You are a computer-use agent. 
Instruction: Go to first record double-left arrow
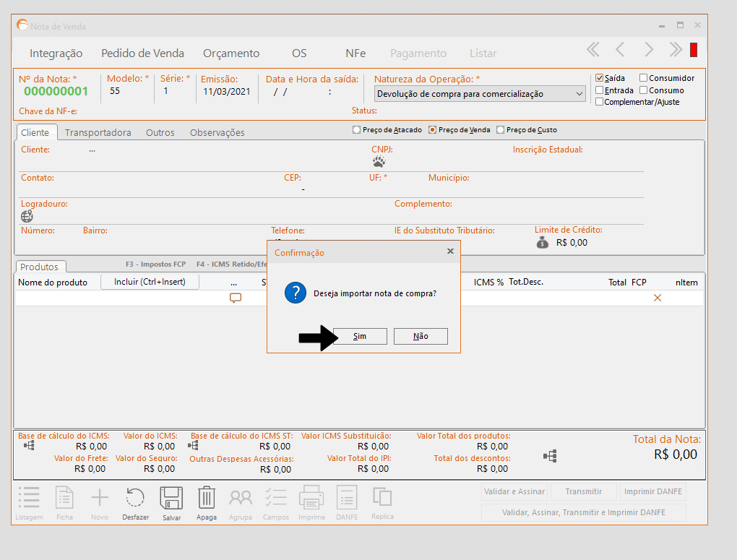tap(593, 49)
